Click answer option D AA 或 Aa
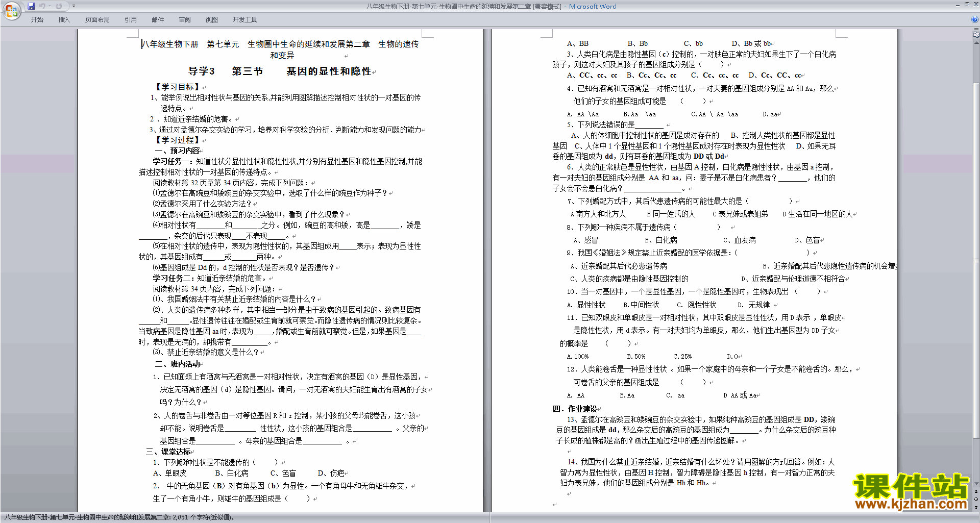This screenshot has height=523, width=980. click(740, 395)
